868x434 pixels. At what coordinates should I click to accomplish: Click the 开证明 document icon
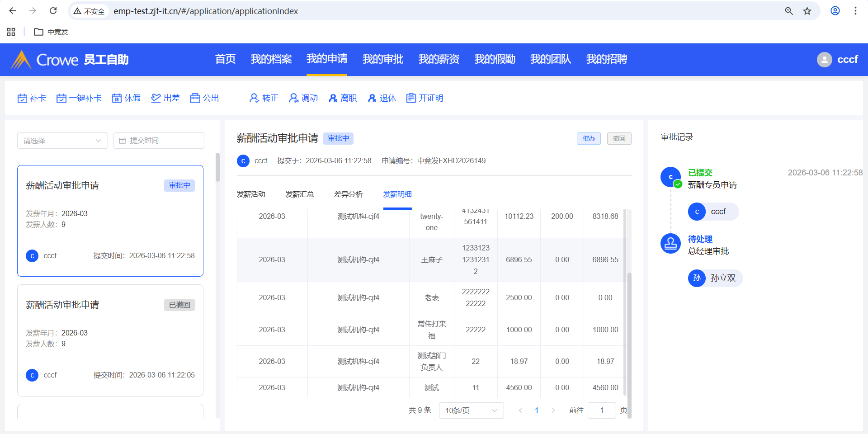tap(411, 98)
